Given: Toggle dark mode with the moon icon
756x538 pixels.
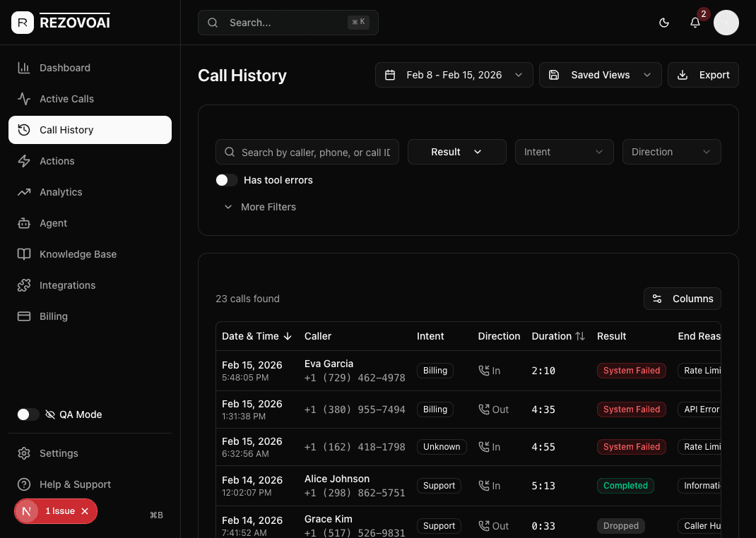Looking at the screenshot, I should [664, 23].
